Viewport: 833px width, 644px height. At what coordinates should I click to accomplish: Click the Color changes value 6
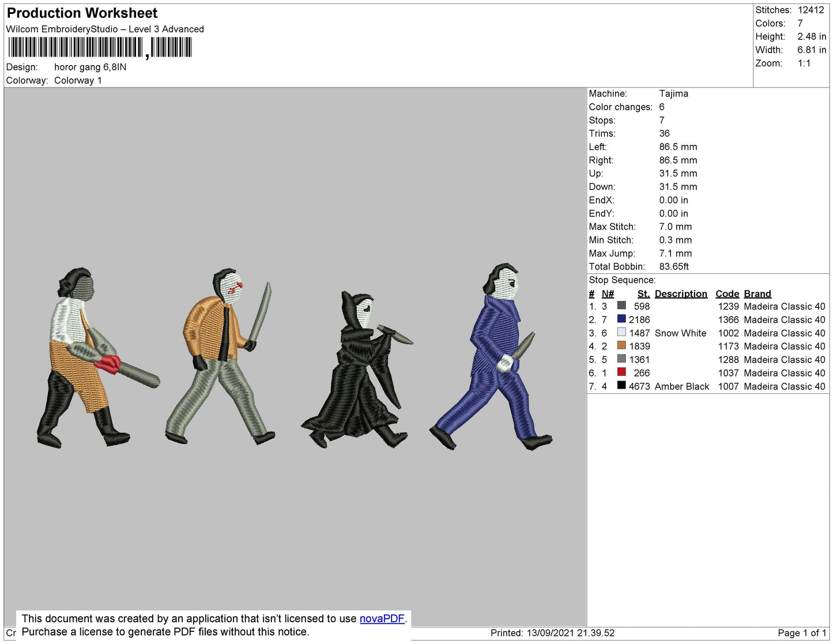coord(662,107)
